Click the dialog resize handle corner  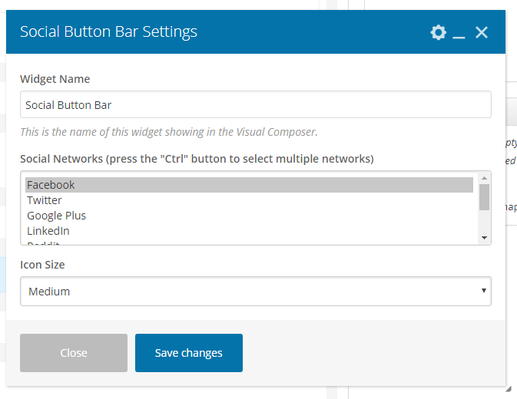tap(508, 389)
